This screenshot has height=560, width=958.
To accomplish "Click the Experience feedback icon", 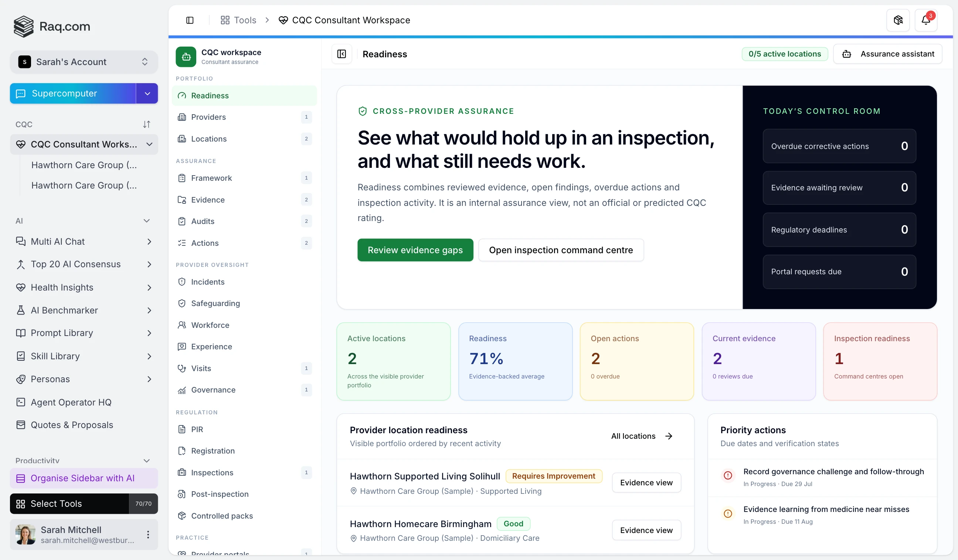I will coord(182,347).
